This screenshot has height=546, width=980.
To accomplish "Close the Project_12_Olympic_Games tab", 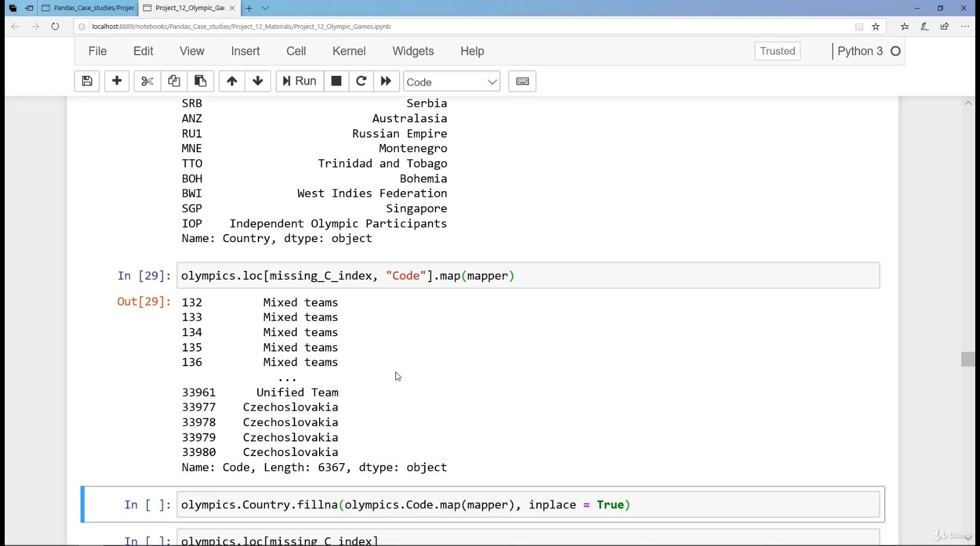I will coord(232,8).
